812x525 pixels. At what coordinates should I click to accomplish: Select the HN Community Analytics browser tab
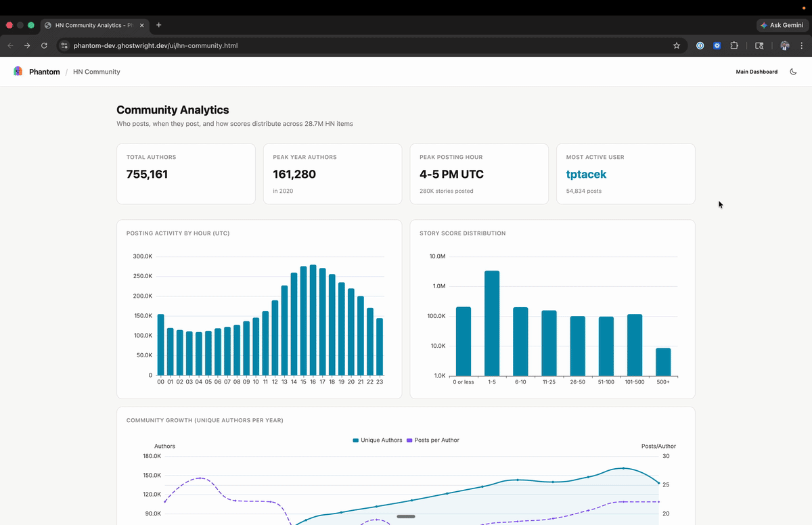(91, 25)
